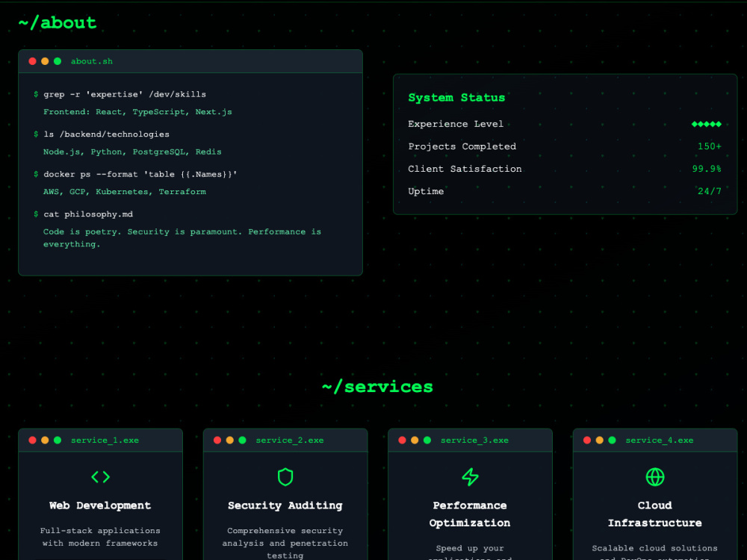Click the Web Development code brackets icon

click(101, 476)
